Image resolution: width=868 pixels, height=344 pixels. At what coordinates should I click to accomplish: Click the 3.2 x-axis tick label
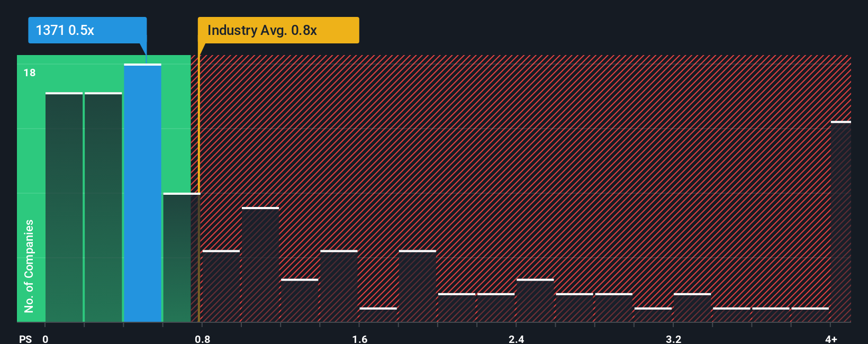coord(673,339)
